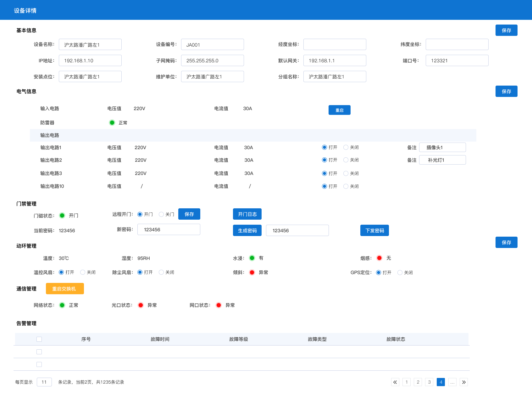Click the red smoke sensor status dot
Screen dimensions: 532x394
coord(380,258)
